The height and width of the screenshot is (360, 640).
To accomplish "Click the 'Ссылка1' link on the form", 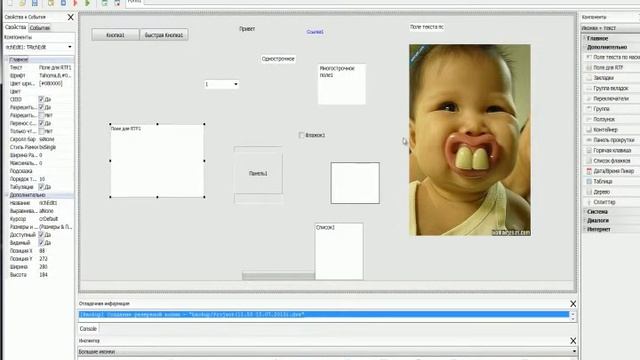I will pos(315,32).
